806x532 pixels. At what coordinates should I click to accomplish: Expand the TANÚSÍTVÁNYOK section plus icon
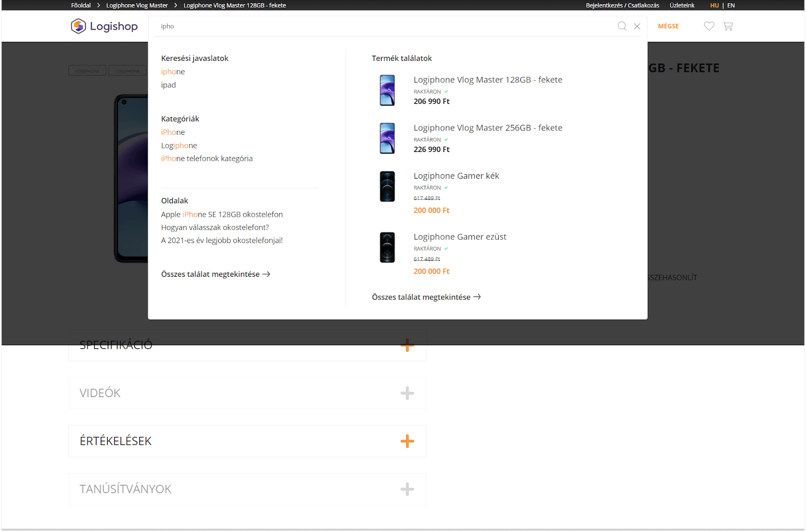point(407,489)
